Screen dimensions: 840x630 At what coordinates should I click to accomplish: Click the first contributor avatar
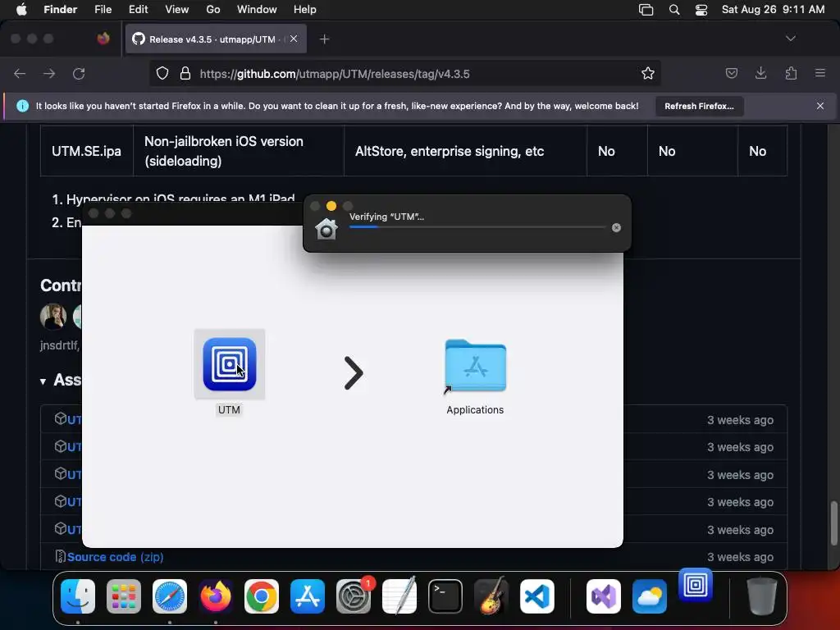click(53, 316)
